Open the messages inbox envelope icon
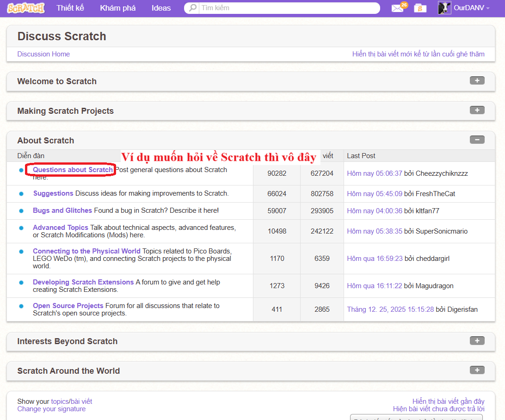 tap(397, 8)
